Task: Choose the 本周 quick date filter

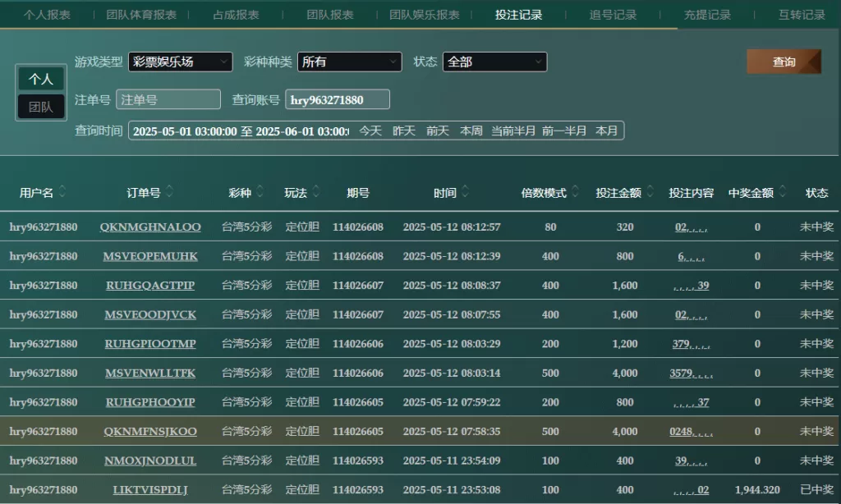Action: (x=471, y=131)
